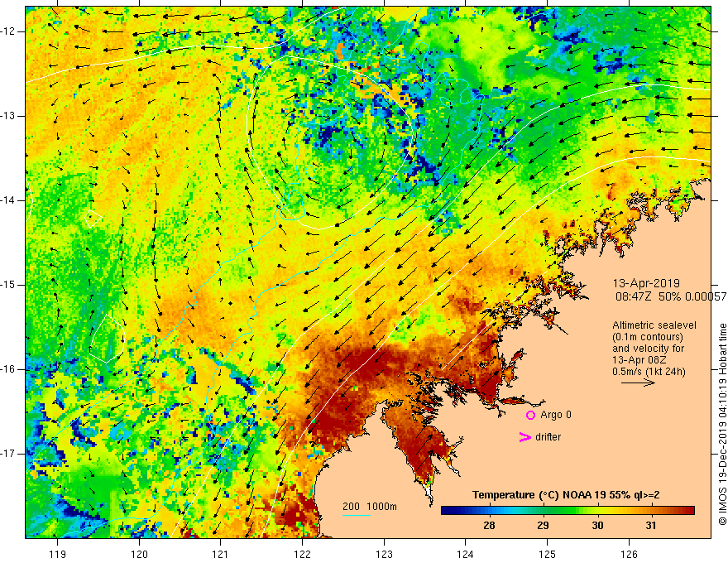Screen dimensions: 728x563
Task: Click the '0.5m/s (1kt 24h)' label
Action: pos(649,372)
